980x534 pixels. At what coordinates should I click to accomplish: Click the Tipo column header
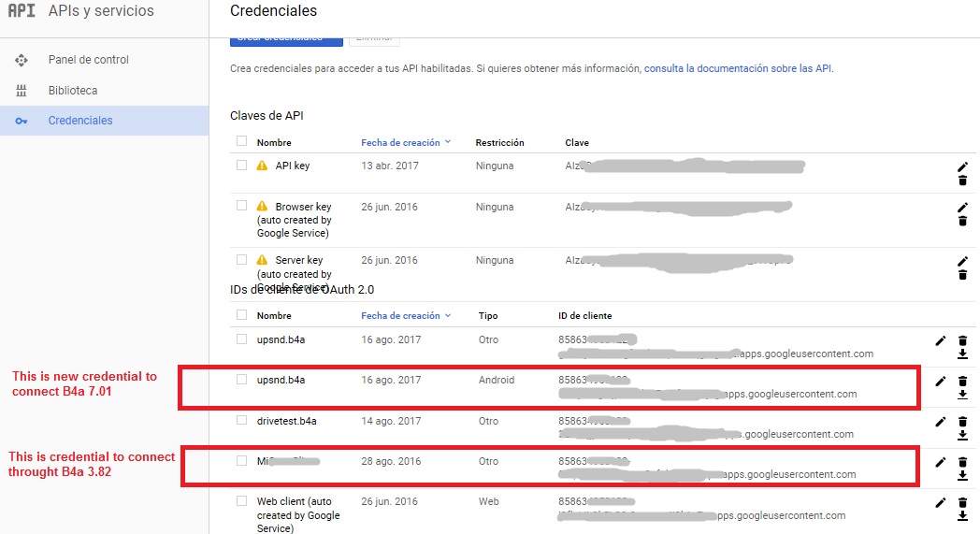pos(488,316)
